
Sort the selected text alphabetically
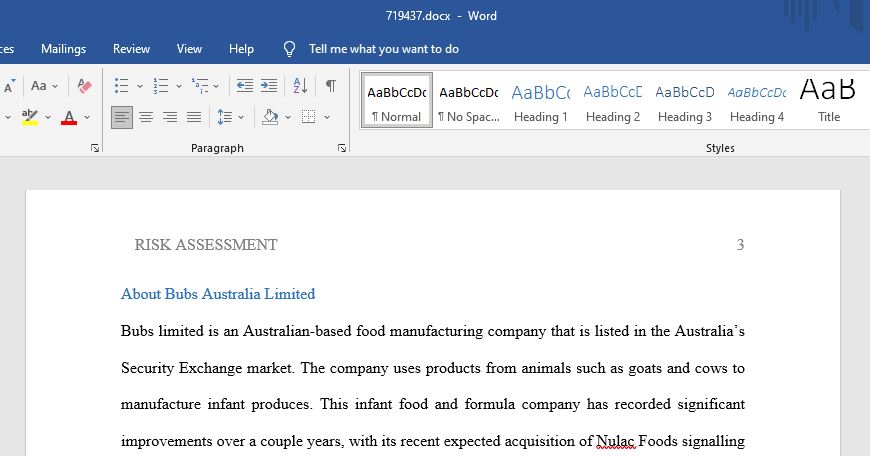click(300, 85)
